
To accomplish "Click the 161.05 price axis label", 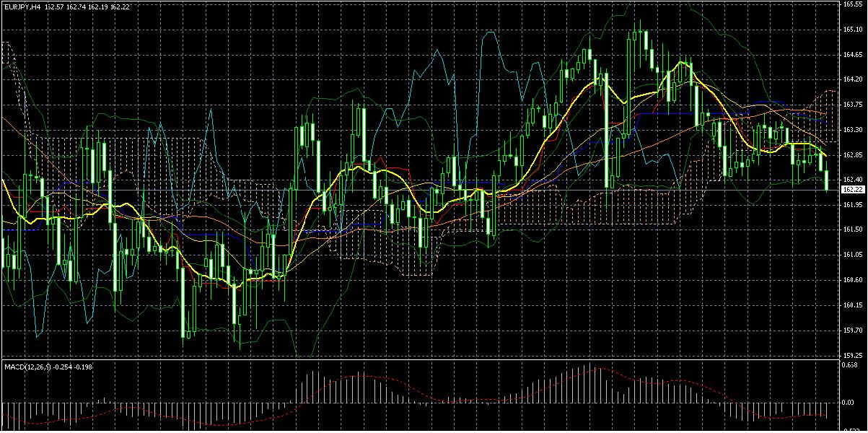I will 852,255.
